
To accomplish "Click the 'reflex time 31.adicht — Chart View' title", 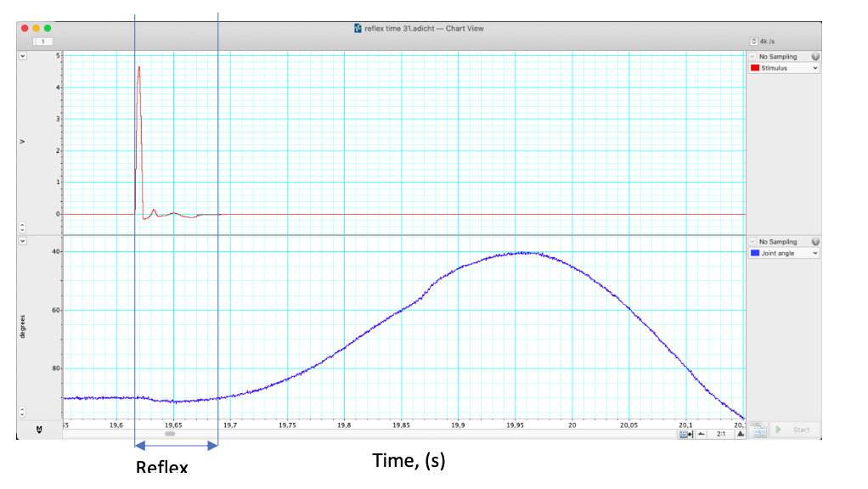I will 424,28.
